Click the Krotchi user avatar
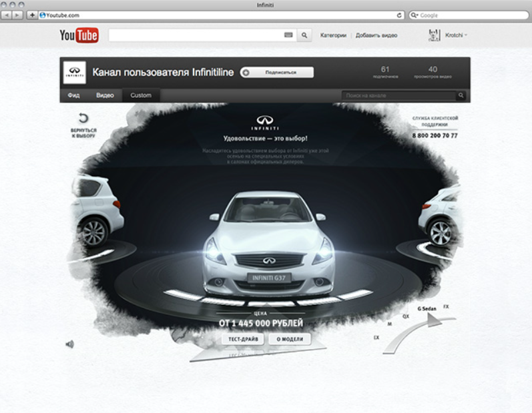Screen dimensions: 532x413 click(435, 35)
